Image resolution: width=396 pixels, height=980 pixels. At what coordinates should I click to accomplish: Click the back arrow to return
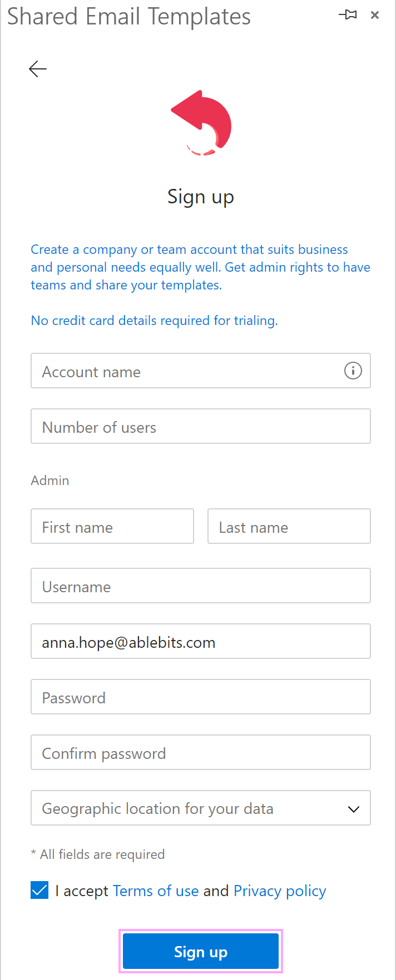37,69
